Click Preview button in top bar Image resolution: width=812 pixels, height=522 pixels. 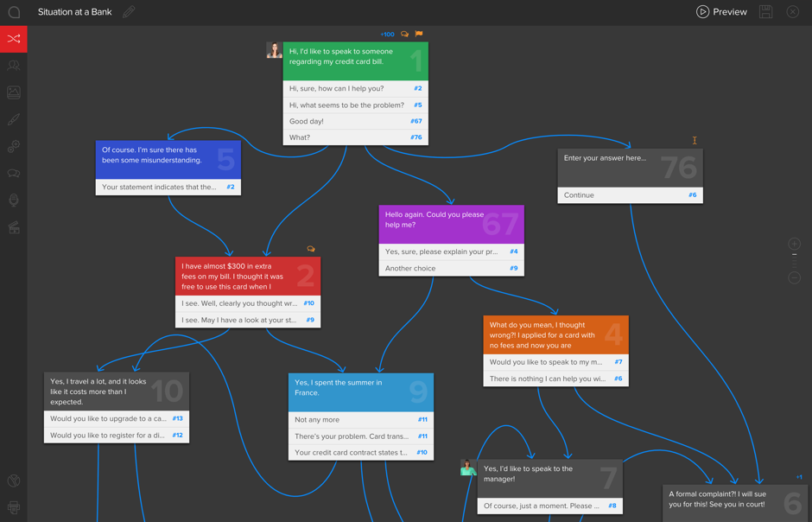721,12
